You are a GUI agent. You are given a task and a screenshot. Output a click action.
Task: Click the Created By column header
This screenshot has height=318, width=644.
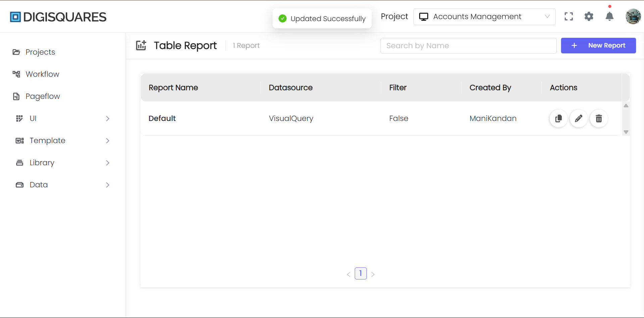point(490,87)
